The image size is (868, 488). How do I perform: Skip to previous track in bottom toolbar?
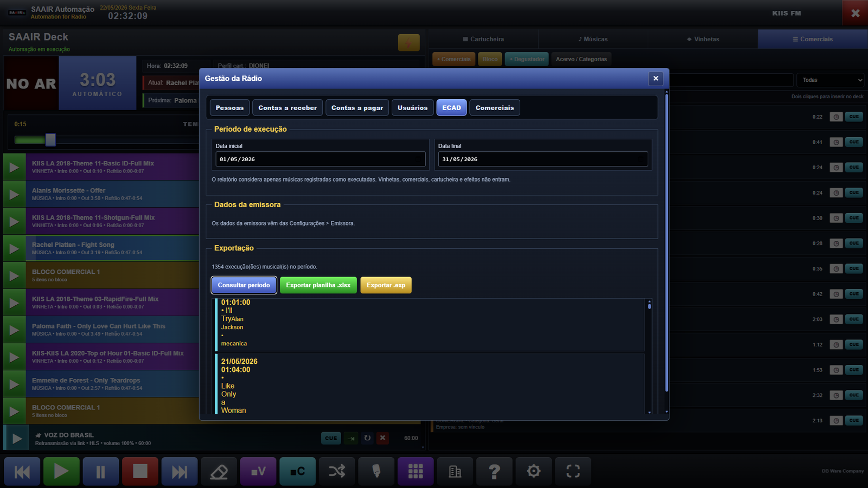(22, 471)
